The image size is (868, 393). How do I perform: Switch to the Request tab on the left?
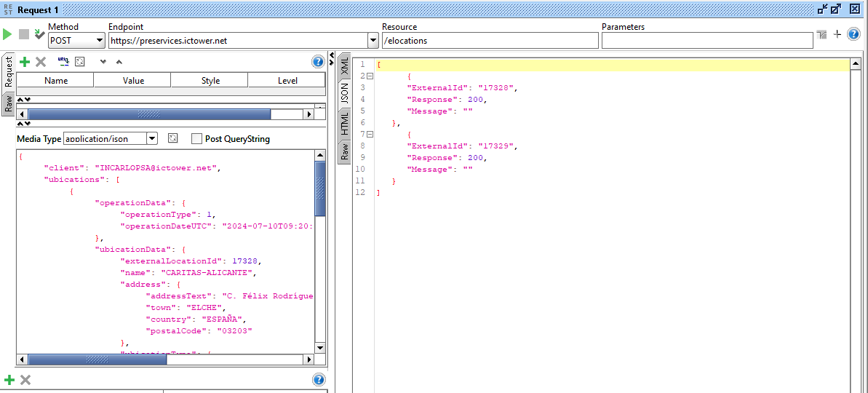click(8, 72)
